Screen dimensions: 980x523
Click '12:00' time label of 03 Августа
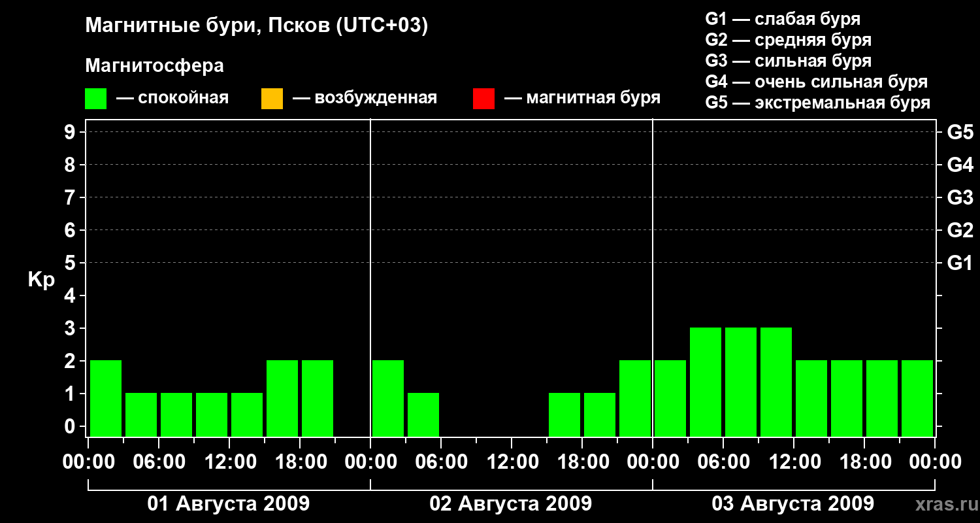794,462
